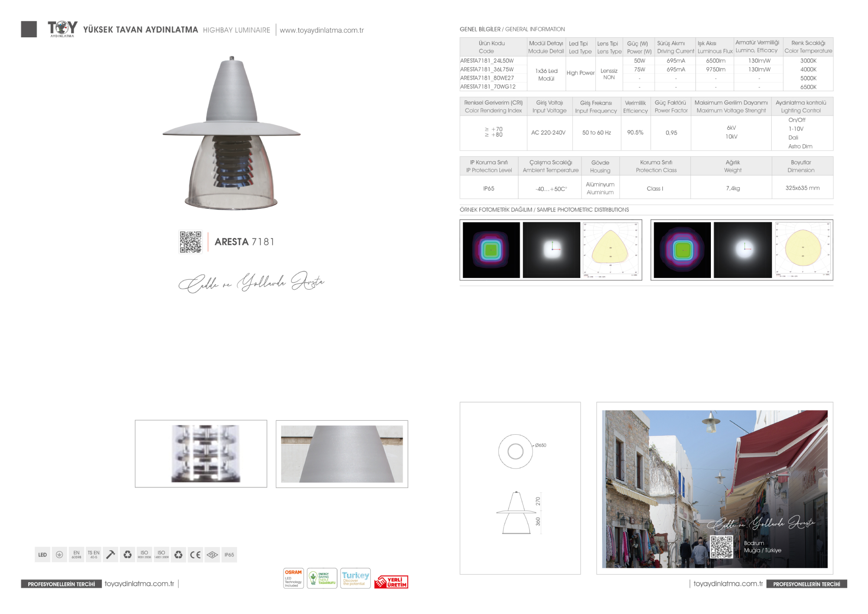The image size is (868, 614).
Task: Click the EN 60598 standard icon
Action: [76, 555]
